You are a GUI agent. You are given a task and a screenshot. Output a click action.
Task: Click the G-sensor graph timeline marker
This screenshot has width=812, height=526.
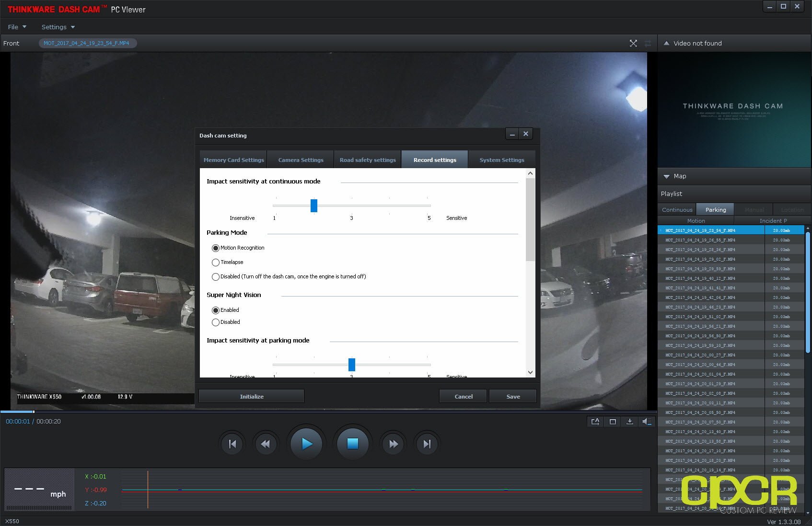(x=148, y=490)
